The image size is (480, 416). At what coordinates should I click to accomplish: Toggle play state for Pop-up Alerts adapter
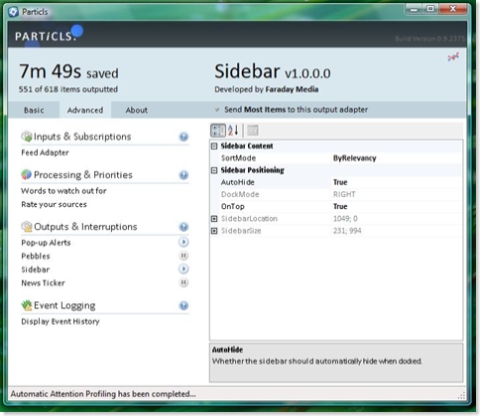click(x=184, y=242)
